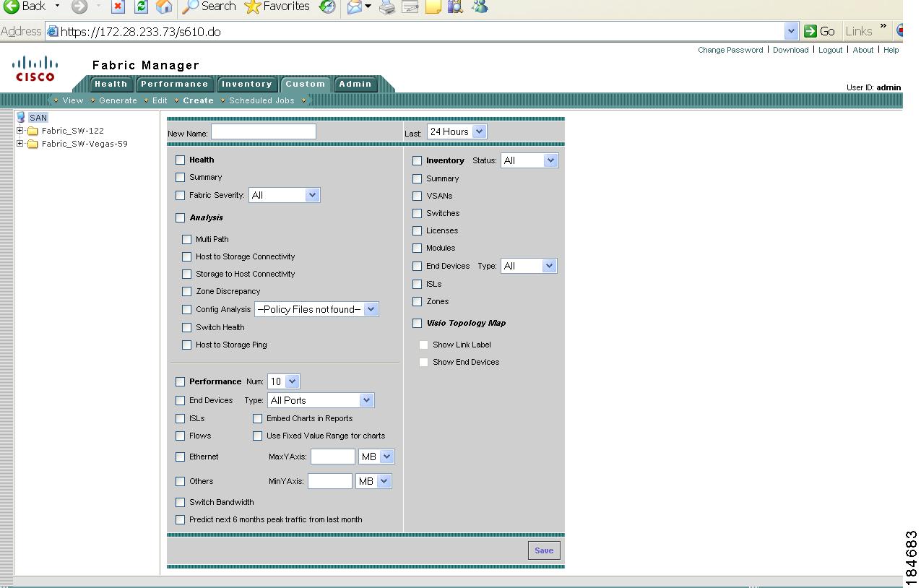Click the Fabric_SW-122 folder icon

coord(33,131)
